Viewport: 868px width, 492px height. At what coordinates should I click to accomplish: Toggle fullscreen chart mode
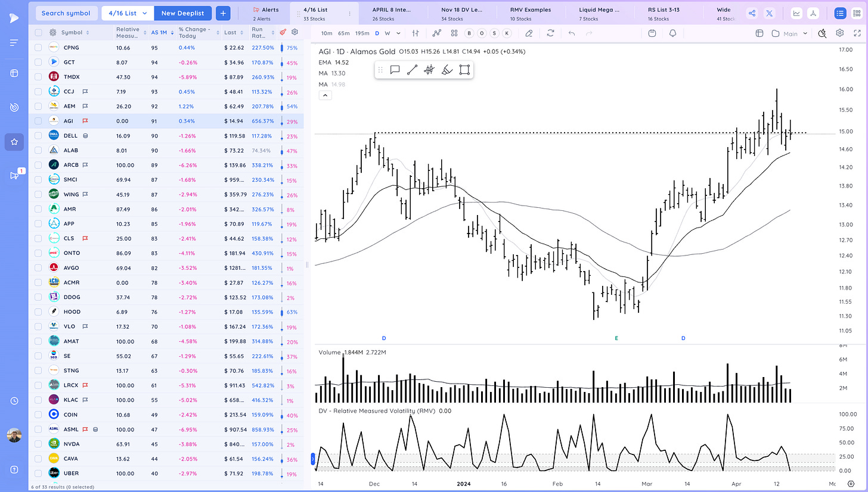click(x=856, y=33)
